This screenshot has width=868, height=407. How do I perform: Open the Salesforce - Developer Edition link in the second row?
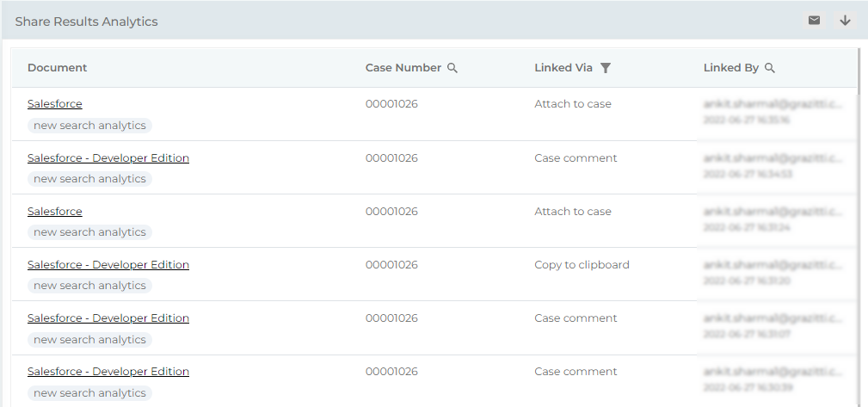(108, 158)
